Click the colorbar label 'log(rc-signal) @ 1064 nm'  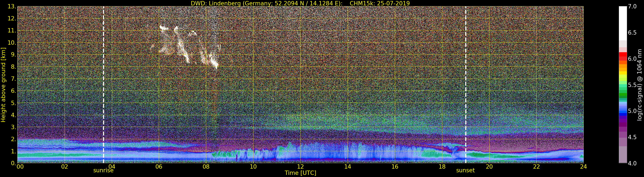pyautogui.click(x=639, y=85)
